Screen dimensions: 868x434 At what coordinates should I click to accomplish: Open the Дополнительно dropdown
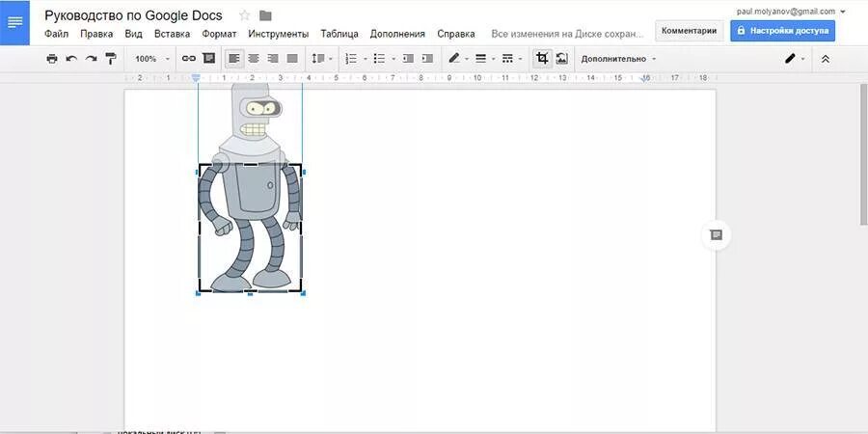618,59
